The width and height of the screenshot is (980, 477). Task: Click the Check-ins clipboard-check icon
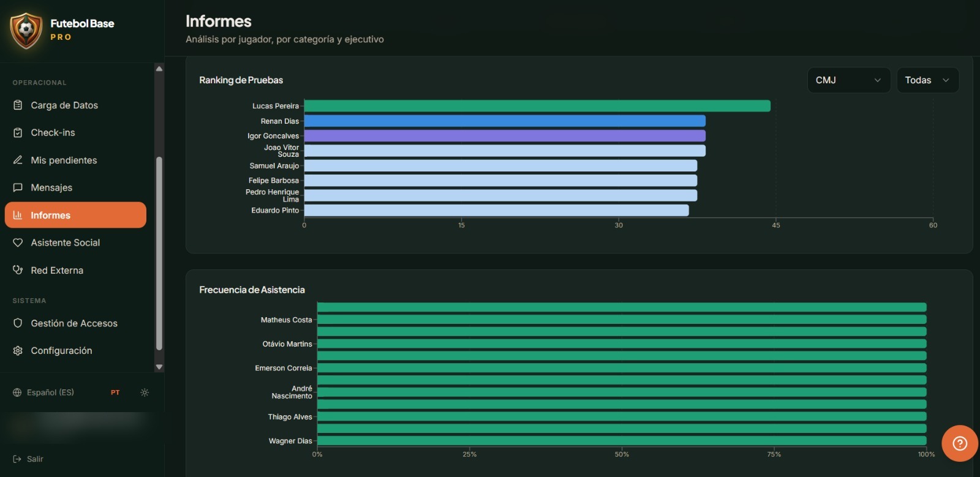tap(18, 132)
